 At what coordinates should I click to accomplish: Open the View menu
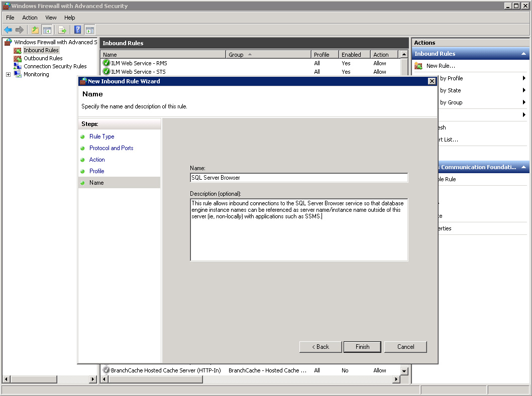coord(51,18)
